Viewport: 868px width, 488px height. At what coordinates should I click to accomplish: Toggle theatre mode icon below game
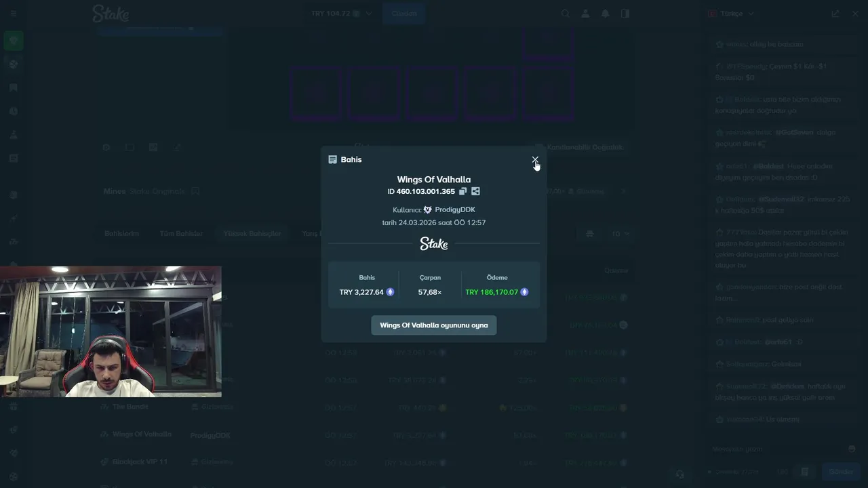pos(130,147)
